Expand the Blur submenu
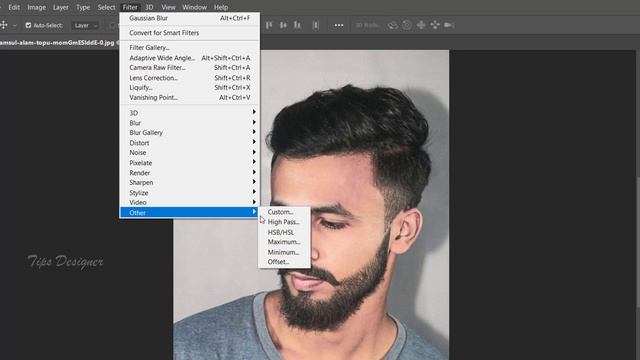 point(189,123)
